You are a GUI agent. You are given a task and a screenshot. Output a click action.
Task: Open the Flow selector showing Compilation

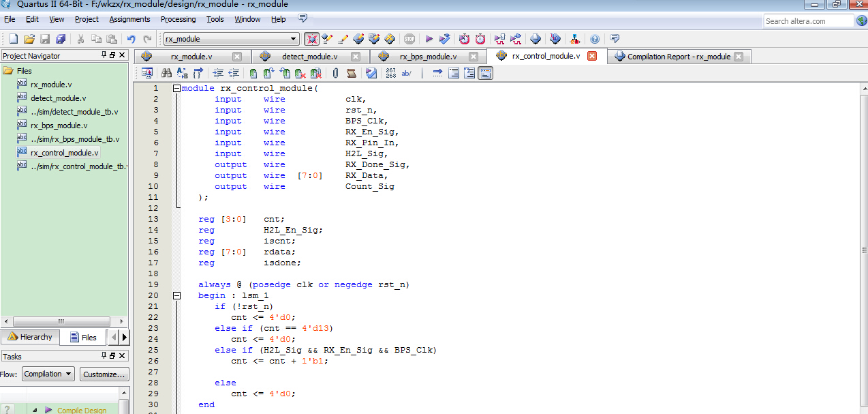click(47, 373)
